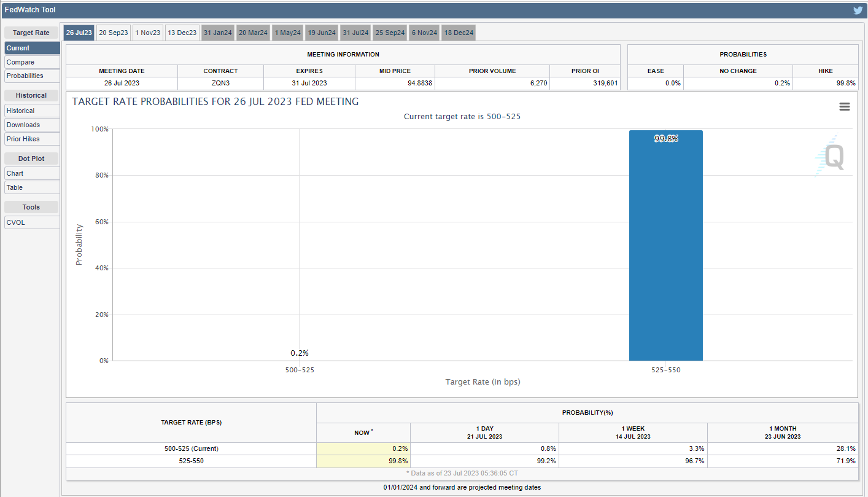Click the data timestamp footnote

[462, 473]
